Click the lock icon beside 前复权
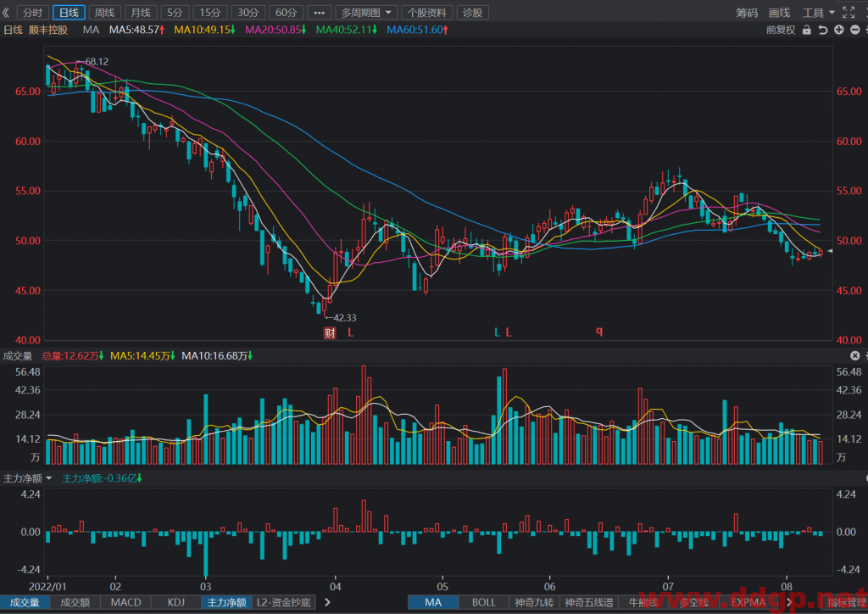Viewport: 868px width, 614px height. coord(807,30)
